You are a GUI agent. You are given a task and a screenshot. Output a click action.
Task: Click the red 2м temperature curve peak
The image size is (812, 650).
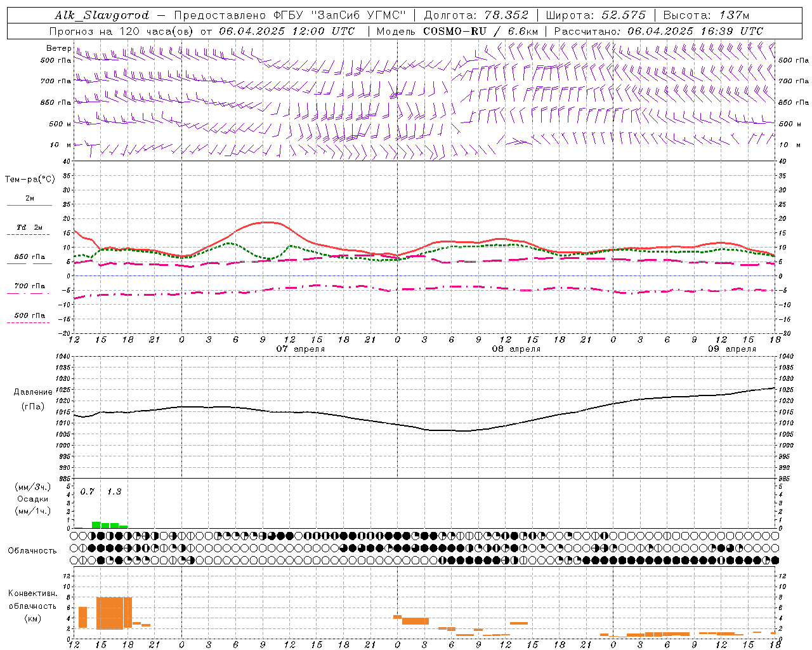point(266,222)
